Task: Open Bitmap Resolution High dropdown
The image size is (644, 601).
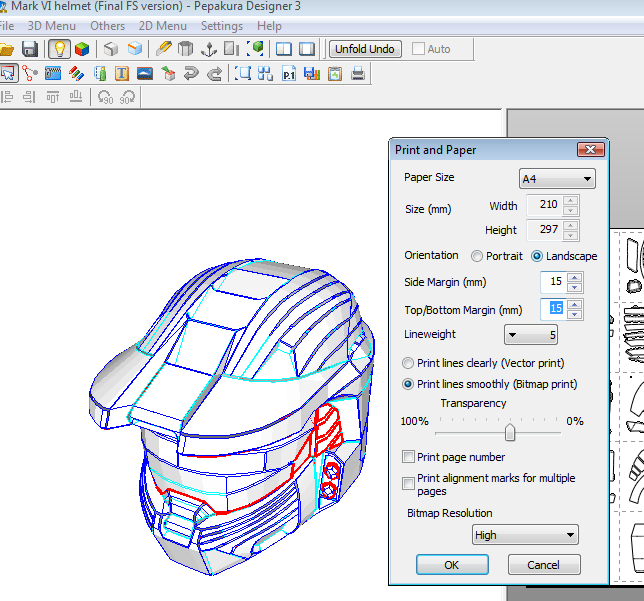Action: [x=525, y=534]
